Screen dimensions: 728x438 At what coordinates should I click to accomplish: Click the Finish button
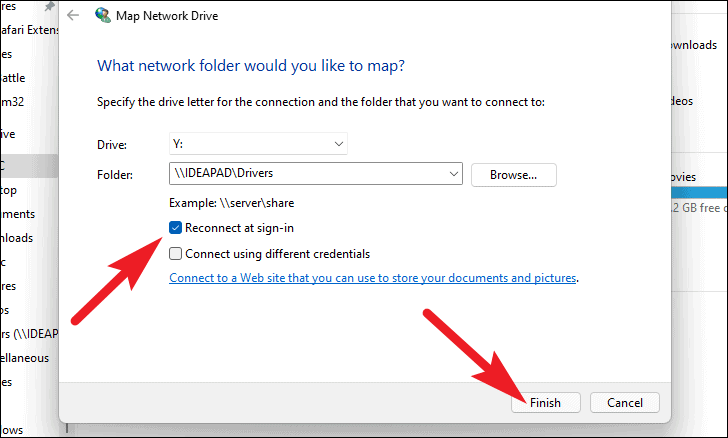click(546, 402)
